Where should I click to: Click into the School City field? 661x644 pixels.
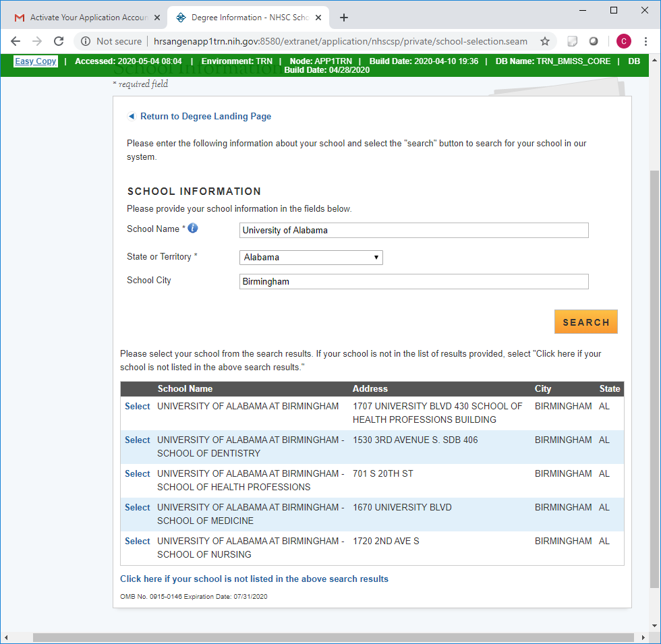413,282
